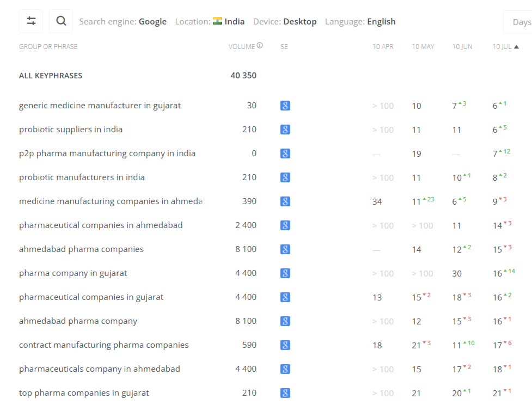Click 10 JUN rank 30 for pharma company in gujarat
This screenshot has width=532, height=405.
(457, 273)
